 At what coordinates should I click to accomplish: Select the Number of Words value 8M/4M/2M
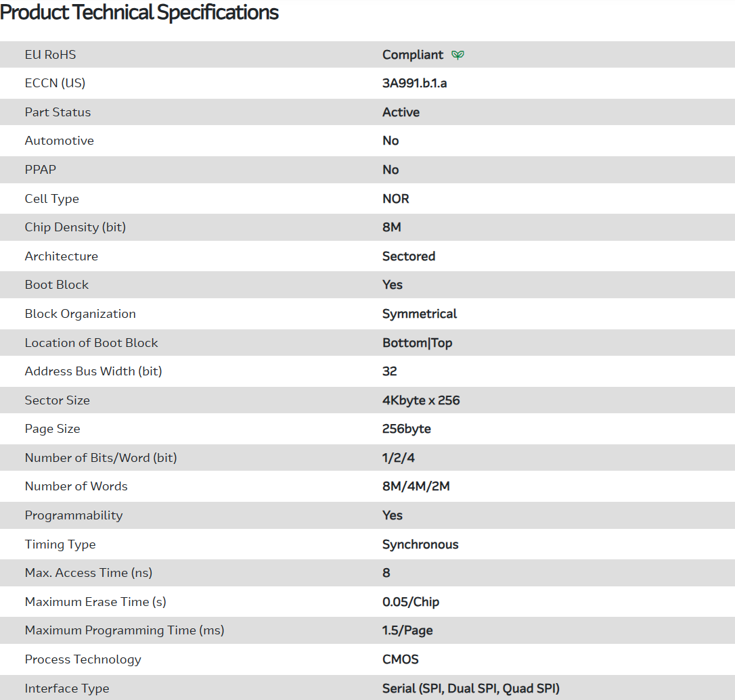416,486
